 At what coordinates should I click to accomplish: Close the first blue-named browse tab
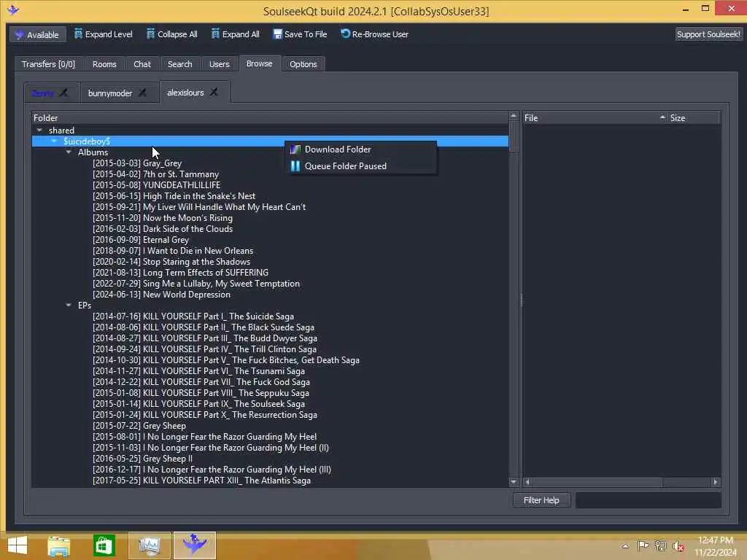tap(63, 93)
